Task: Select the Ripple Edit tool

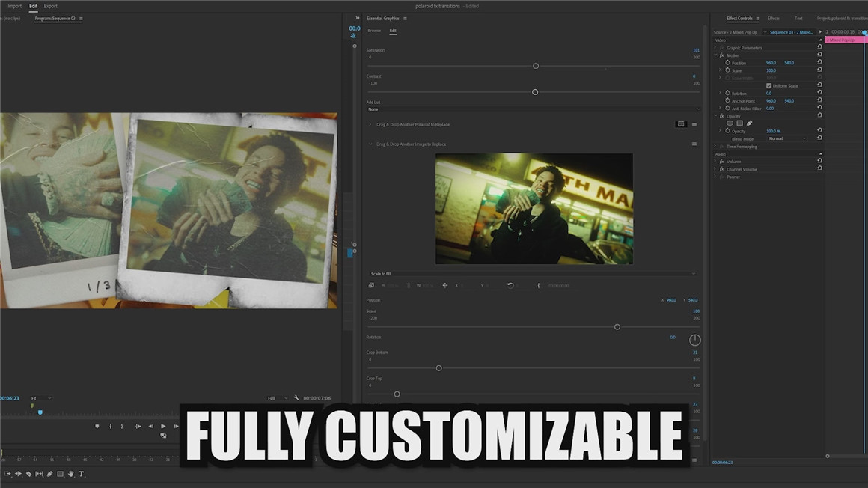Action: [x=18, y=474]
